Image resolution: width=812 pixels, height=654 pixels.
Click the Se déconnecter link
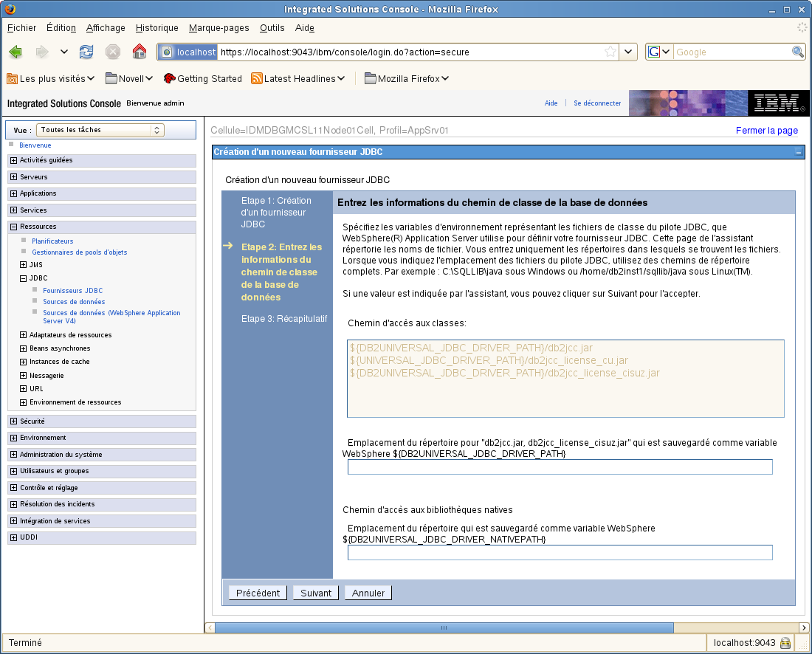click(597, 103)
